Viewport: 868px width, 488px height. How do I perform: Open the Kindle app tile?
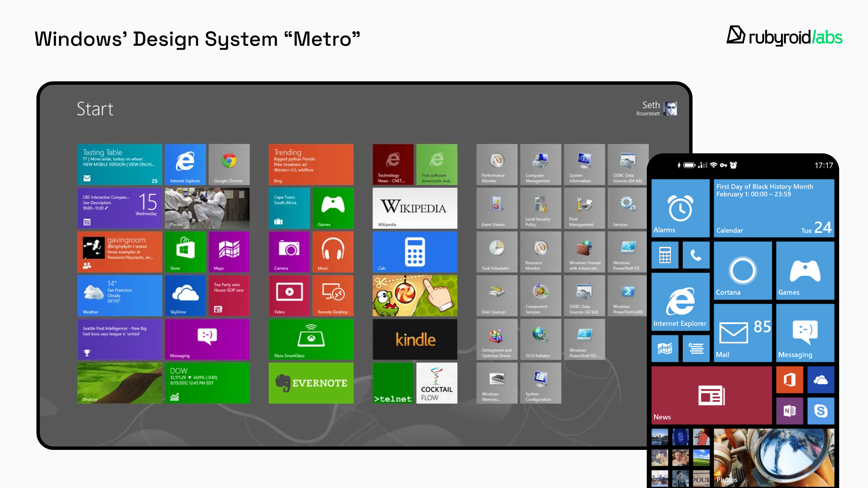415,339
